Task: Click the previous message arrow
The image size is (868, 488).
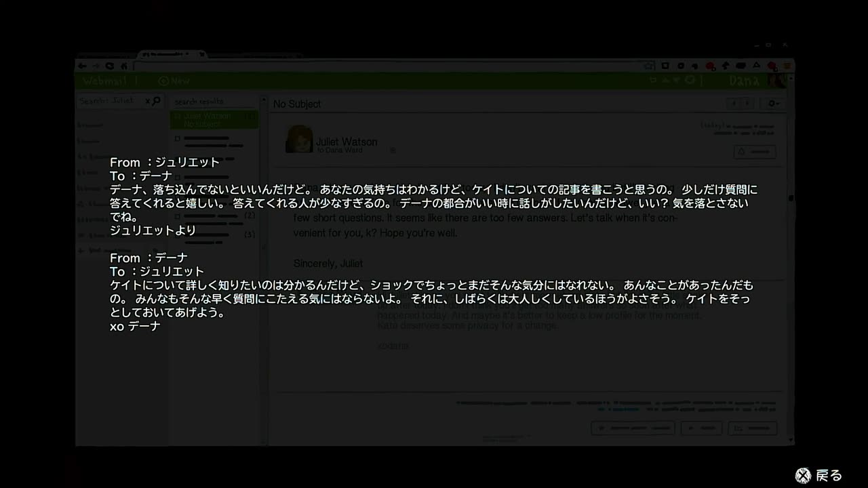Action: tap(733, 104)
